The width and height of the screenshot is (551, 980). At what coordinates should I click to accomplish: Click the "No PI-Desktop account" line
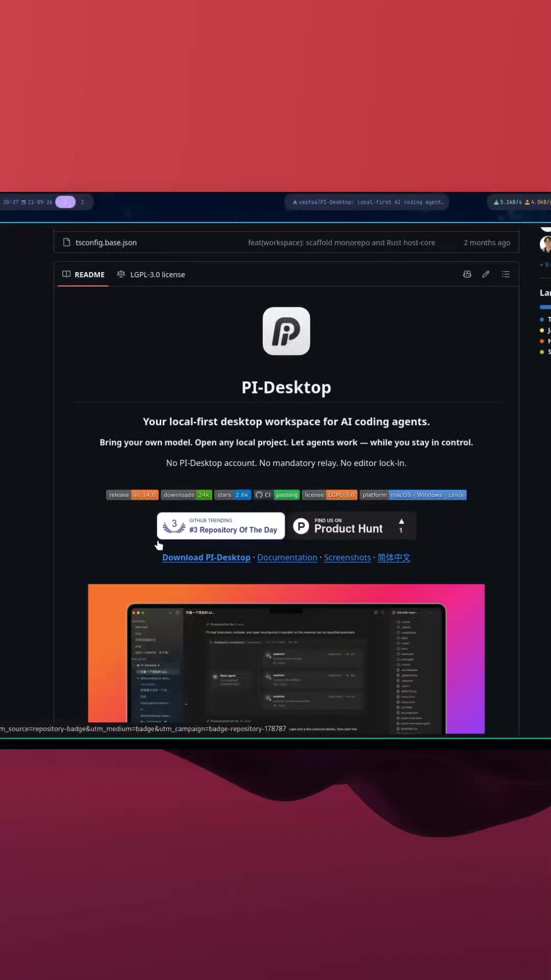tap(286, 463)
